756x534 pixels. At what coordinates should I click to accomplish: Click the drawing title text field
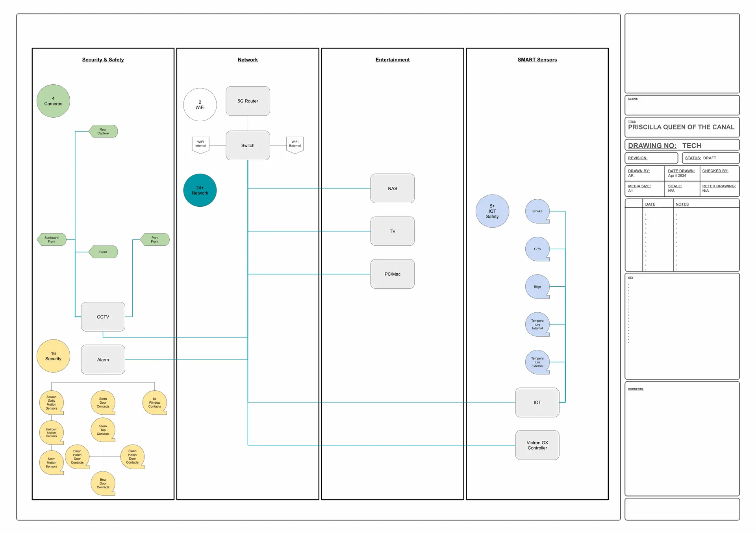click(x=681, y=127)
